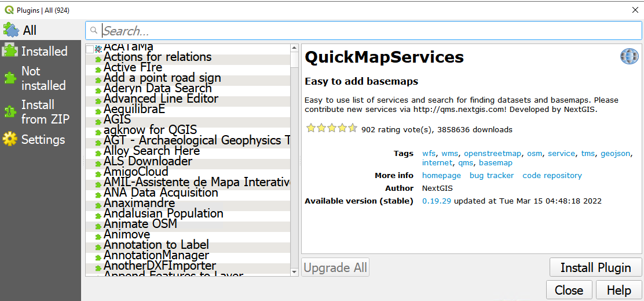Click the ANA Data Acquisition plugin icon
The image size is (644, 301).
(x=98, y=195)
